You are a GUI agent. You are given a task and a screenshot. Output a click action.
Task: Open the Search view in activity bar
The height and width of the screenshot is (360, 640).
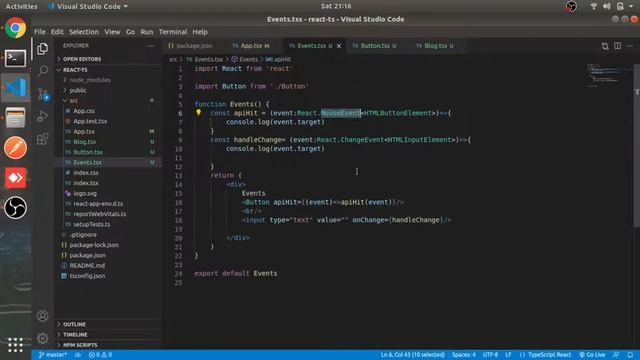[x=42, y=71]
